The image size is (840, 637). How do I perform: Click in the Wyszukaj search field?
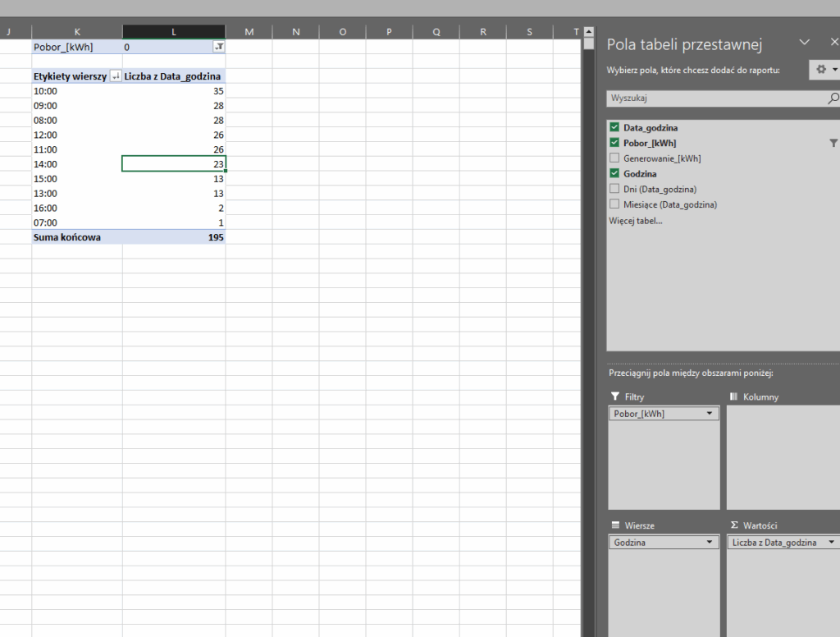click(x=714, y=99)
